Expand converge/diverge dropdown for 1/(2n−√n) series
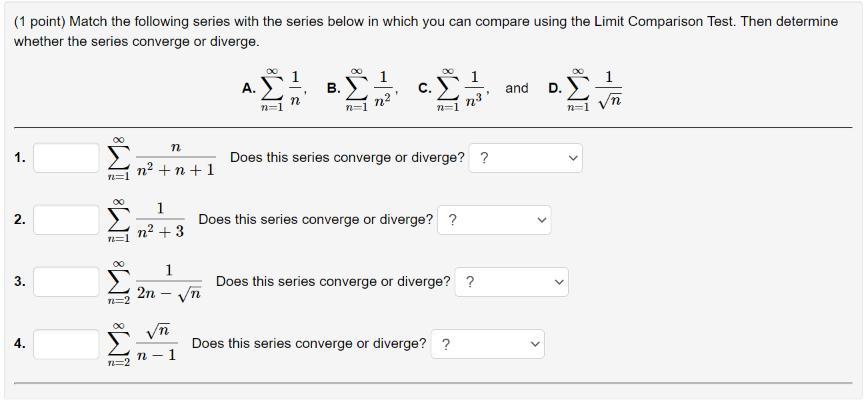The height and width of the screenshot is (404, 868). pyautogui.click(x=511, y=282)
